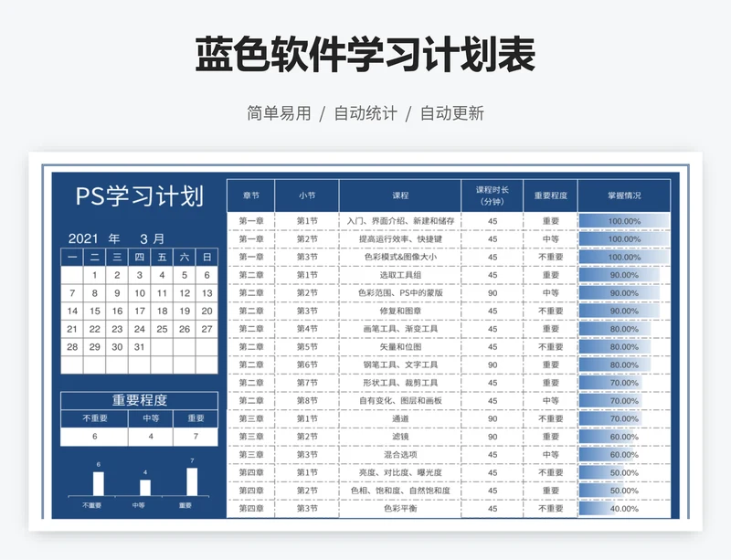Select the year value 2021 above calendar
This screenshot has width=731, height=560.
[x=83, y=238]
